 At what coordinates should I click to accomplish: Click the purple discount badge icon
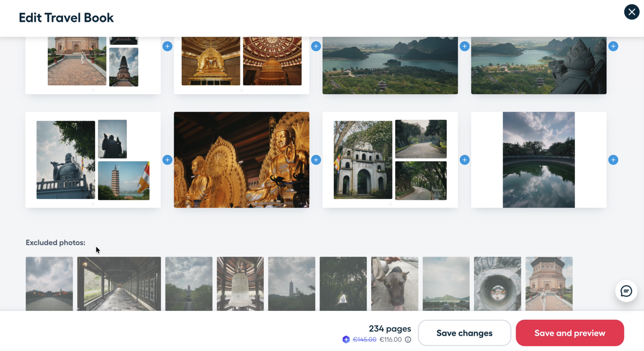[x=346, y=340]
